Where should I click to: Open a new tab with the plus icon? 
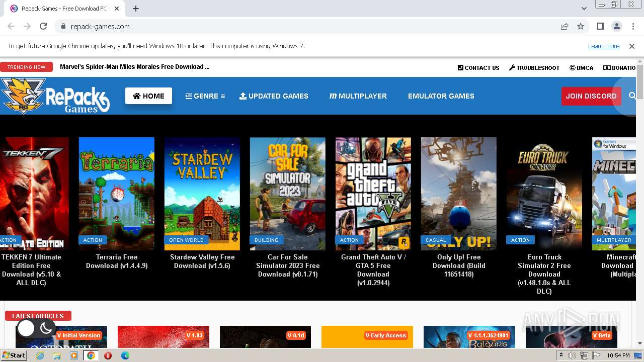click(136, 9)
